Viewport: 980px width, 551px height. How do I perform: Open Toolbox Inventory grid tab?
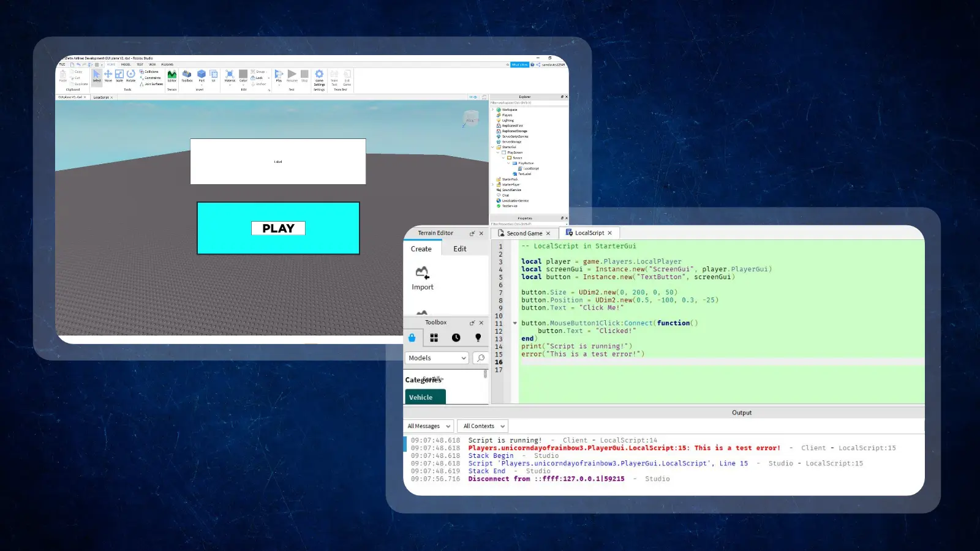pos(434,337)
